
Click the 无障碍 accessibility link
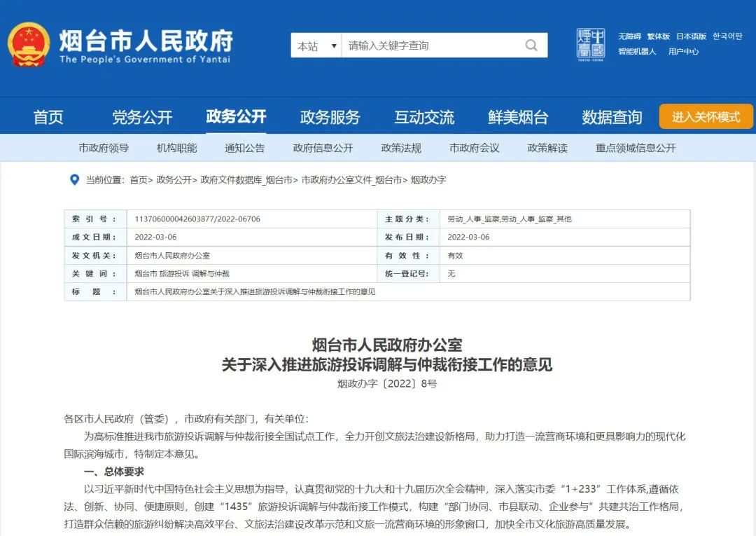point(630,36)
